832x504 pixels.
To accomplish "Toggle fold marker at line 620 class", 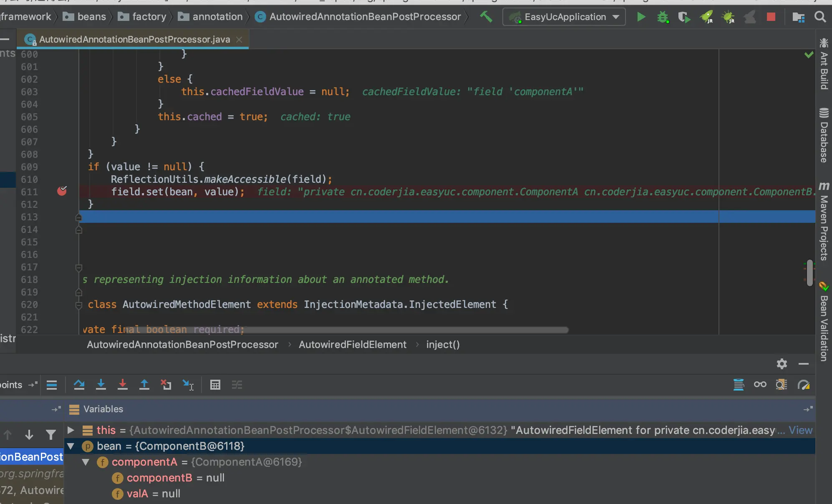I will (x=79, y=305).
